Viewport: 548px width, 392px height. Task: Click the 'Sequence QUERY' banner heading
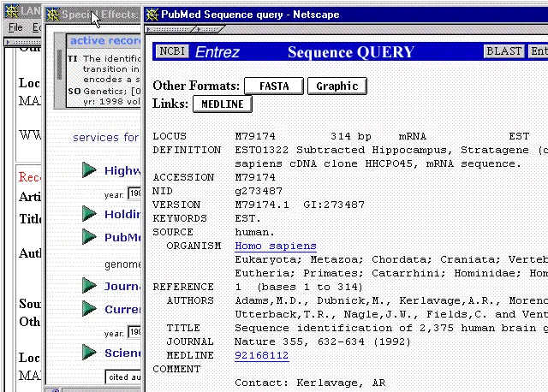click(351, 52)
